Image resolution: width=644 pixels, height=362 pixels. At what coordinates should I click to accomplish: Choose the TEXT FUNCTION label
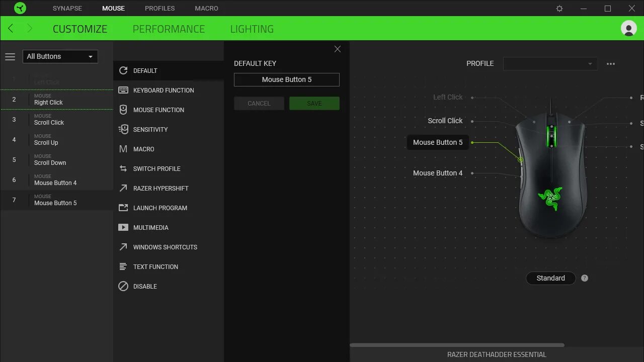point(155,266)
